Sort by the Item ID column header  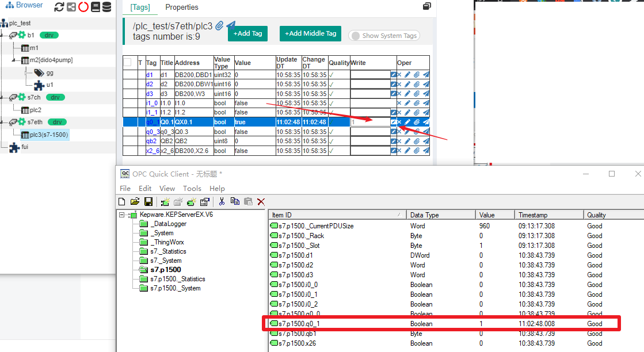337,215
